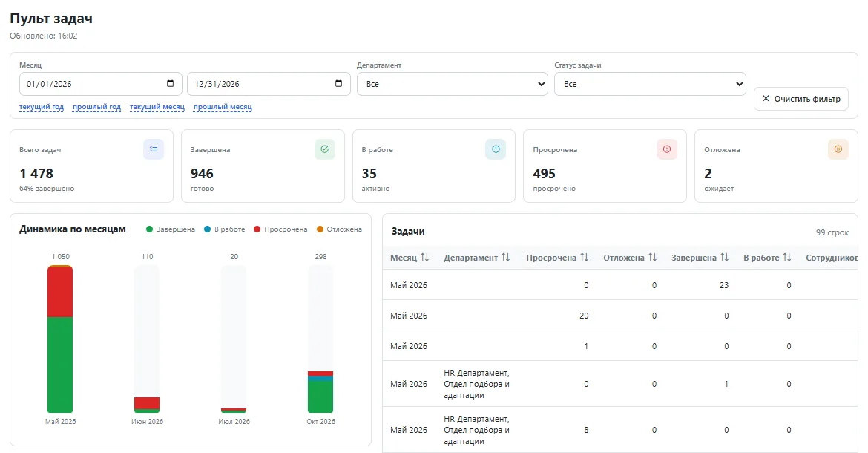Click Просрочена value 8 in HR Департамент row
Image resolution: width=868 pixels, height=453 pixels.
(x=586, y=430)
